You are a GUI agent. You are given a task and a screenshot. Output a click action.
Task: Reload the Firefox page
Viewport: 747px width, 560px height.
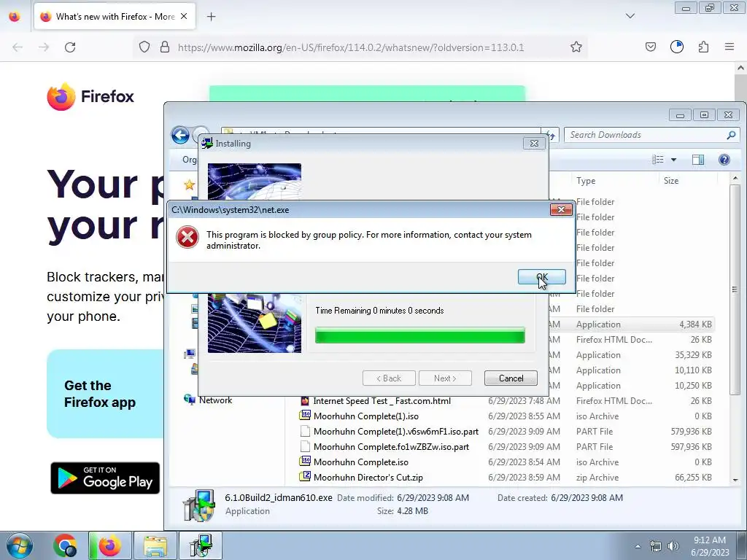[x=70, y=47]
